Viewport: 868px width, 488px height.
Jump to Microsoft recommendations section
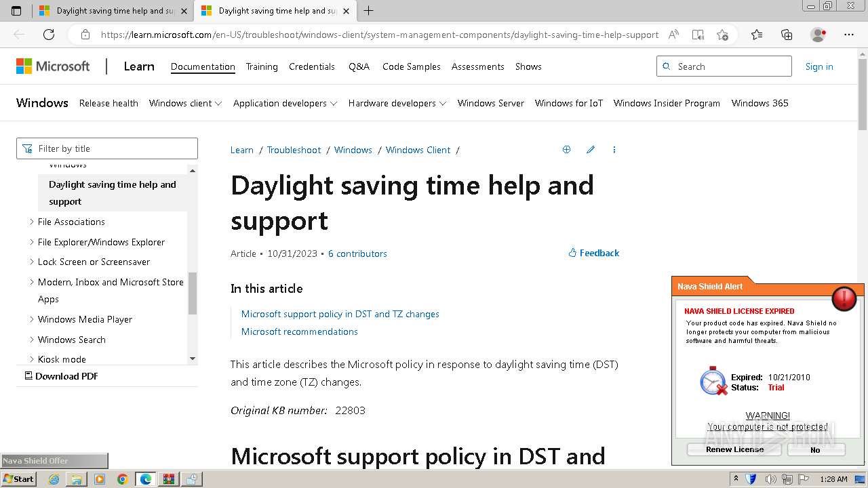click(300, 331)
